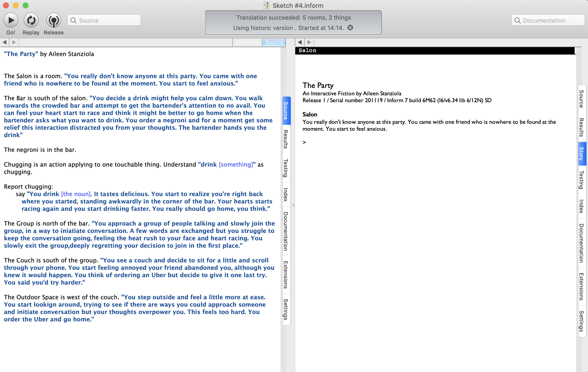Click the divider handle between the panels
588x372 pixels.
point(293,205)
